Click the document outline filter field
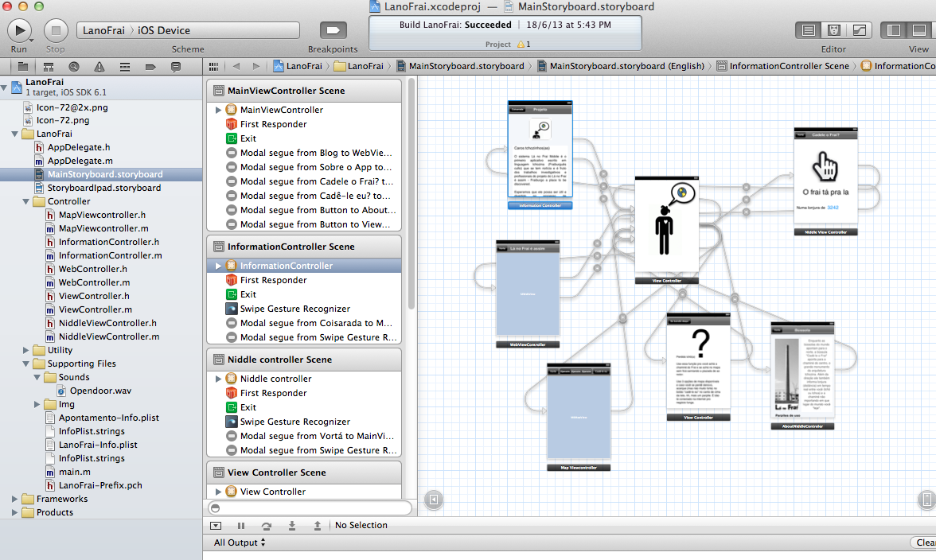 point(310,508)
